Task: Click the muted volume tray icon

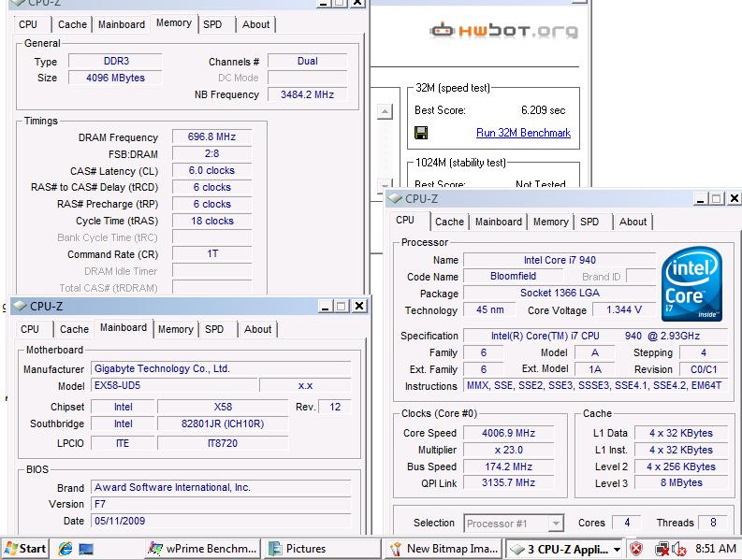Action: point(679,549)
